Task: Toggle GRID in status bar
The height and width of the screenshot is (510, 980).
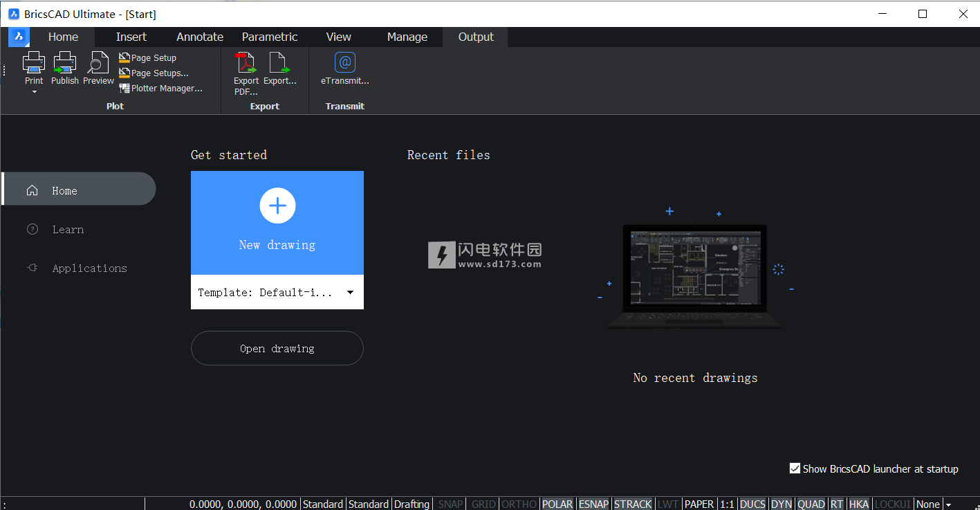Action: [x=483, y=504]
